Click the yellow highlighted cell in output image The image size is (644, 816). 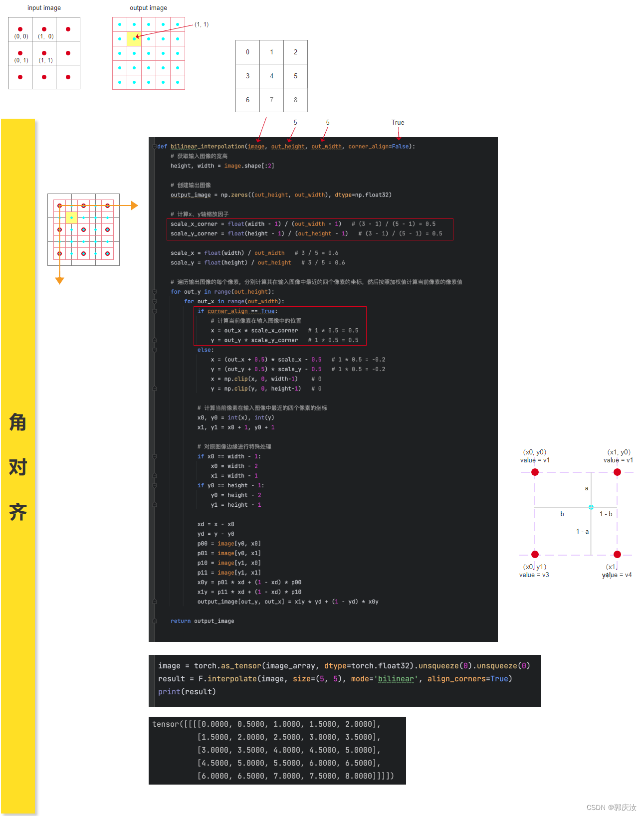134,39
